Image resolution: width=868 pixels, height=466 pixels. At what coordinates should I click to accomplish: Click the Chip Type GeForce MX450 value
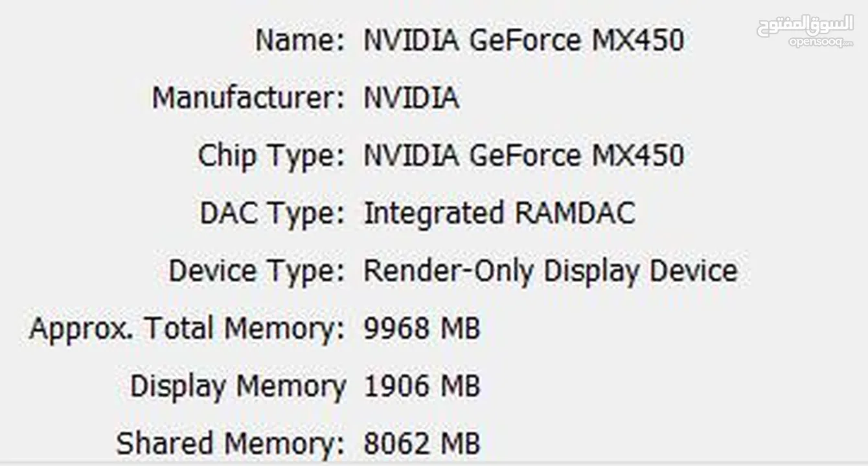[523, 156]
